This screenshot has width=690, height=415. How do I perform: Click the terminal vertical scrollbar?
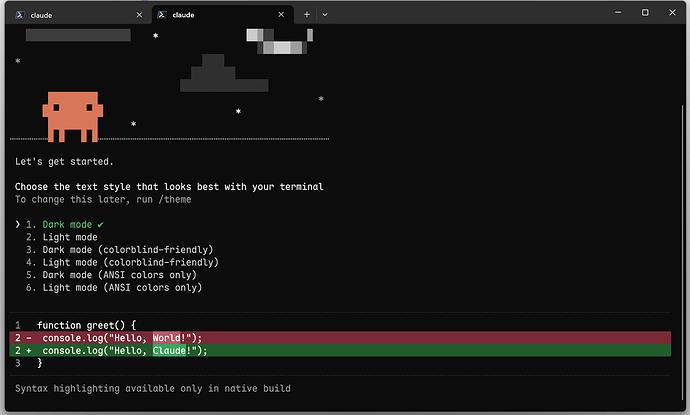point(682,251)
